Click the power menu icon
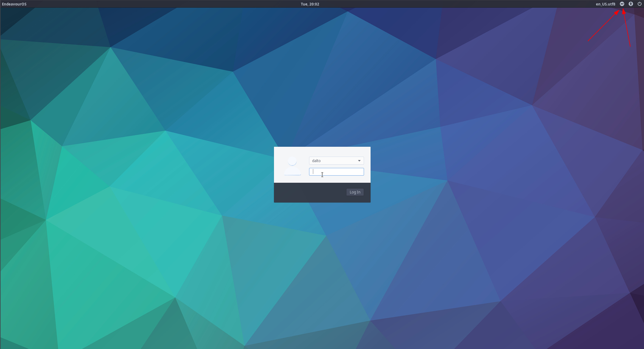 (x=639, y=4)
